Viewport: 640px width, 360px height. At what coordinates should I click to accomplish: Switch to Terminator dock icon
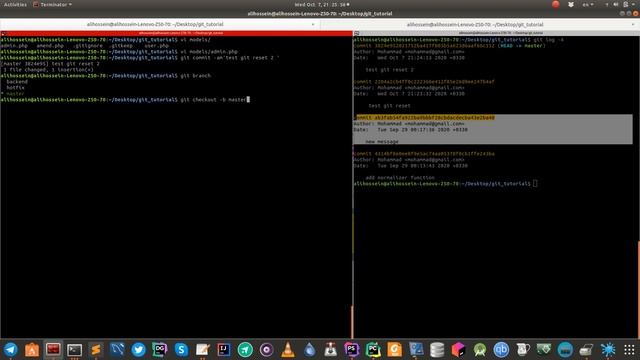(x=53, y=350)
